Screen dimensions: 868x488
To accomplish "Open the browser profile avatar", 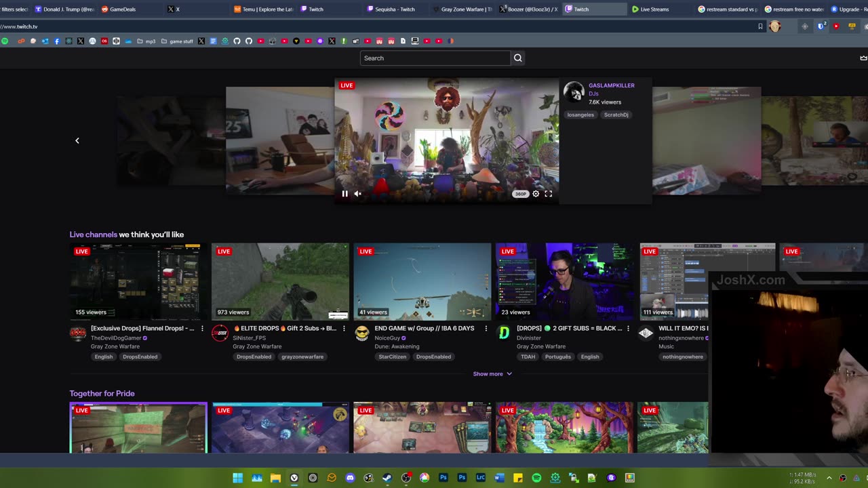I will tap(775, 26).
